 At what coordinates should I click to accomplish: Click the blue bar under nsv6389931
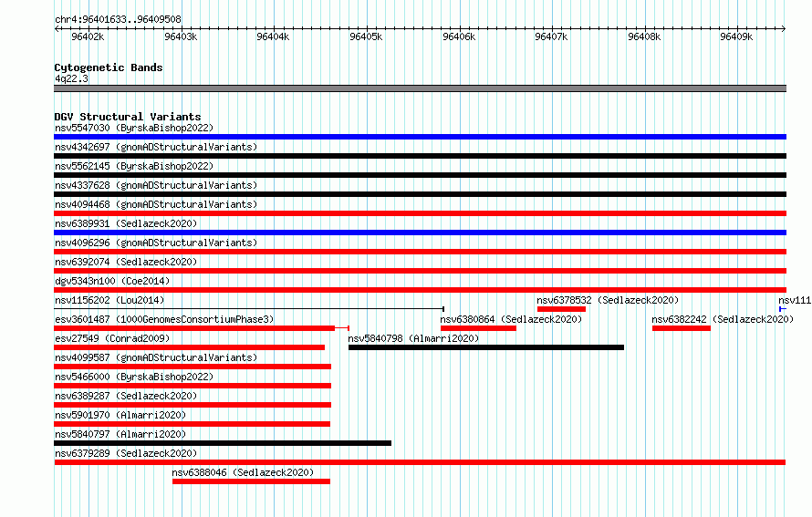(420, 233)
